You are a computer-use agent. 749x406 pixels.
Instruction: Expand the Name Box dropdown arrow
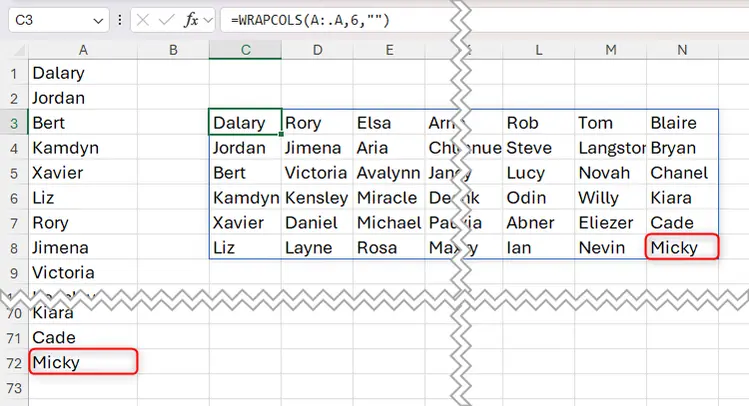click(x=97, y=20)
